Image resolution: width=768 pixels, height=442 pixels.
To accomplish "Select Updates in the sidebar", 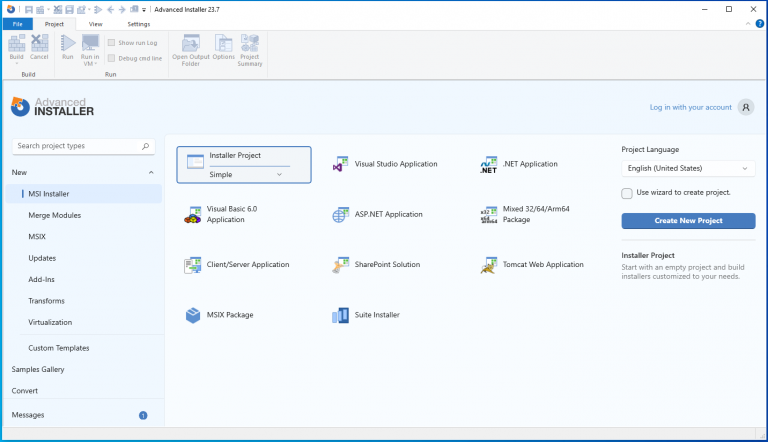I will tap(84, 258).
